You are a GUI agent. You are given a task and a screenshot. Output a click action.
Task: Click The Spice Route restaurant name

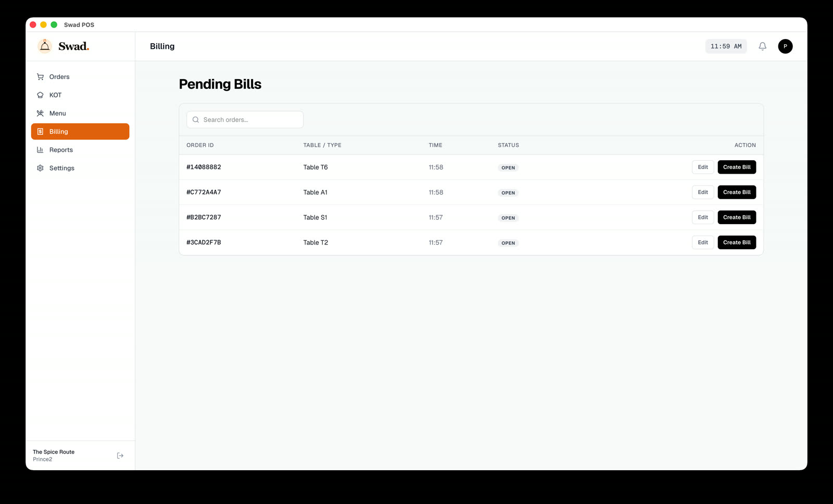pos(54,452)
